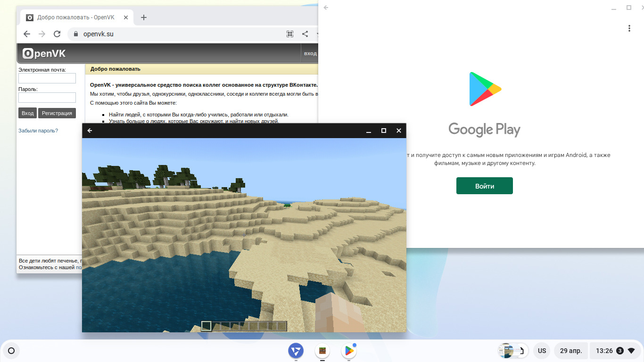Click the Wi-Fi icon in the system tray
Screen dimensions: 644x362
[631, 351]
